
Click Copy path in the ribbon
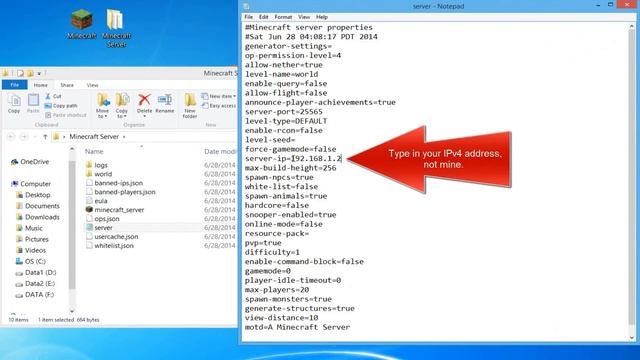pos(60,106)
